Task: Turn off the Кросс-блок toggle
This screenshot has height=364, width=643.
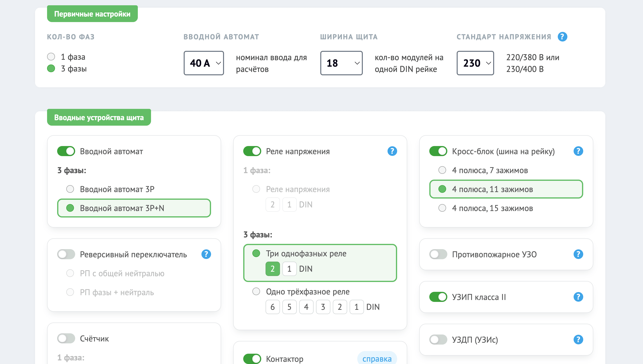Action: click(438, 151)
